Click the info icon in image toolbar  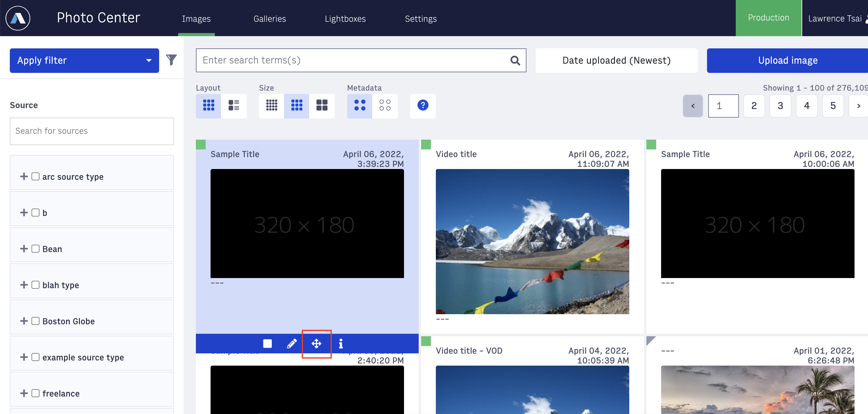(x=341, y=344)
